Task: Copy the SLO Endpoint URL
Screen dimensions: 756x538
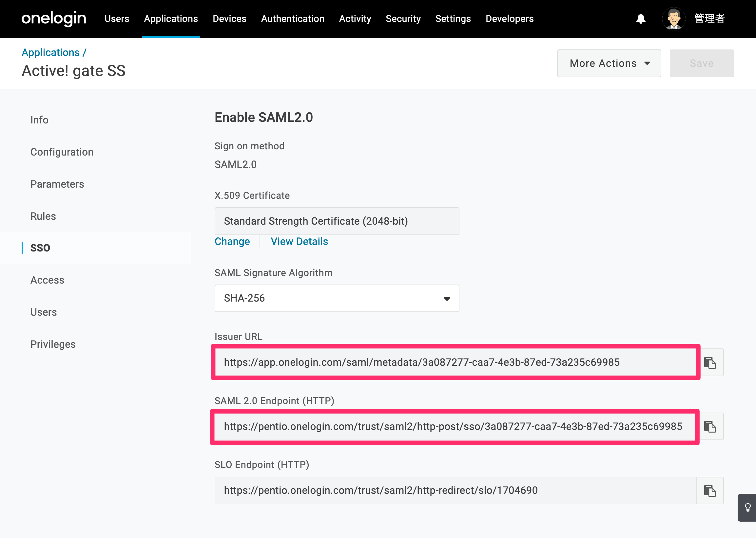Action: point(710,491)
